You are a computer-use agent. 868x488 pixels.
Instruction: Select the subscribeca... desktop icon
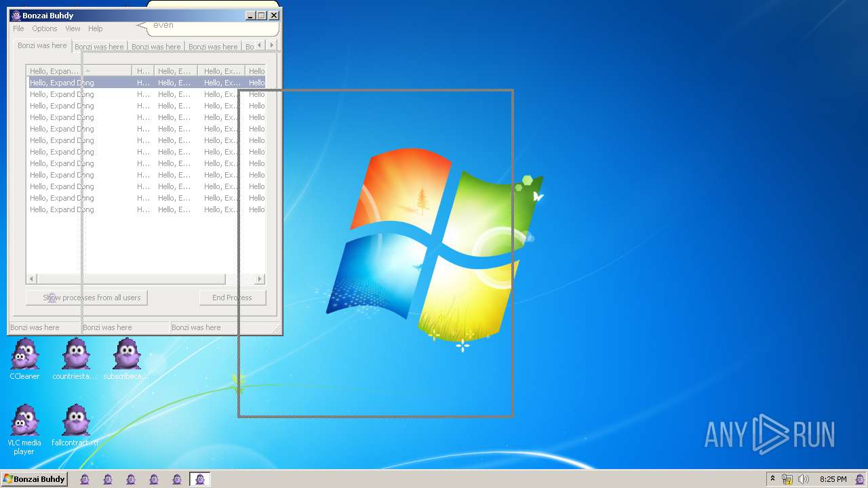pos(126,359)
